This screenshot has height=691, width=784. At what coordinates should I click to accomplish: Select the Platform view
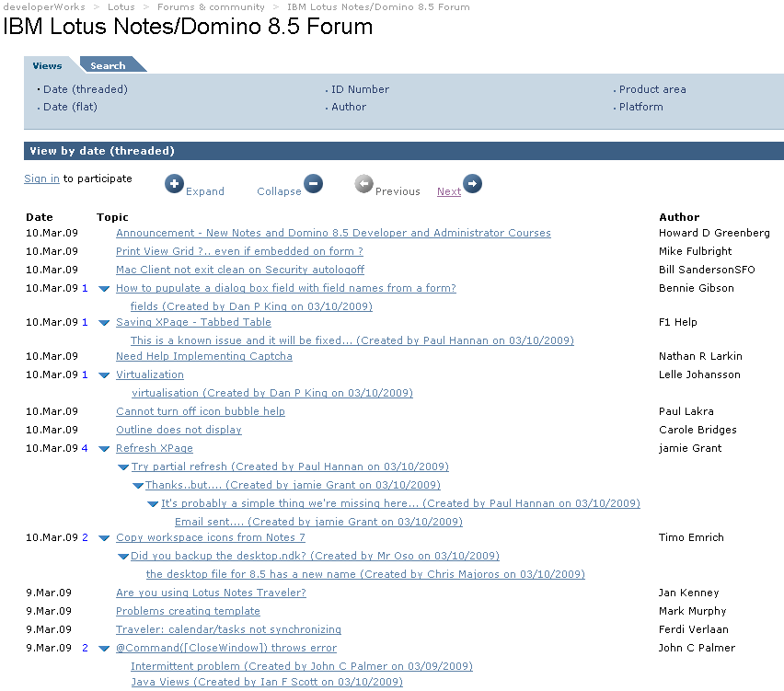(x=641, y=107)
